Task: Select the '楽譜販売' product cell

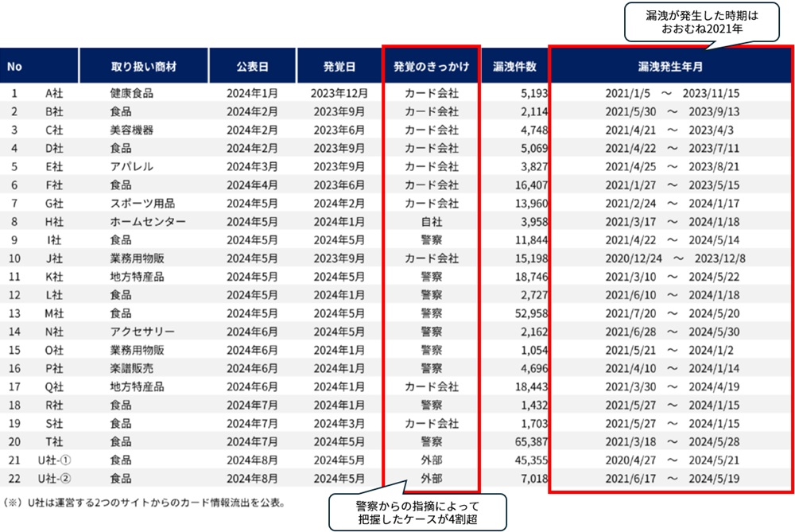Action: click(x=131, y=368)
